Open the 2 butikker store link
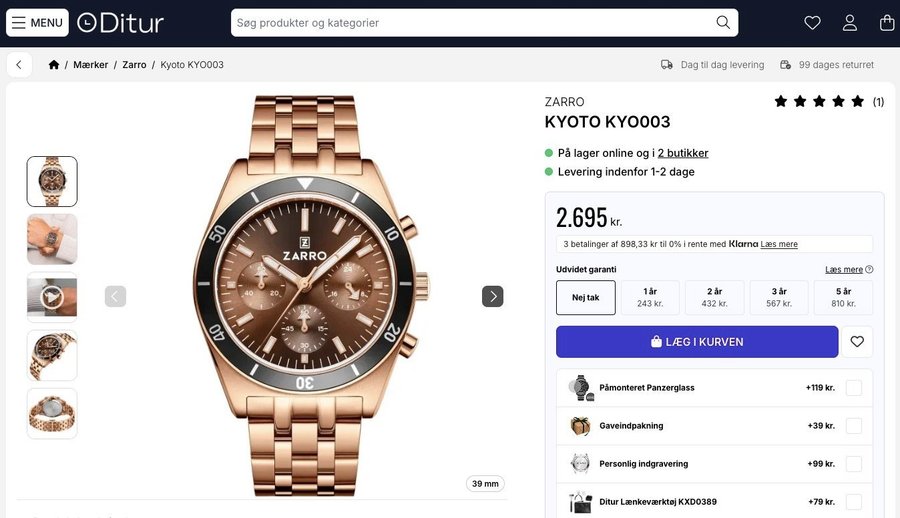The height and width of the screenshot is (518, 900). [683, 153]
